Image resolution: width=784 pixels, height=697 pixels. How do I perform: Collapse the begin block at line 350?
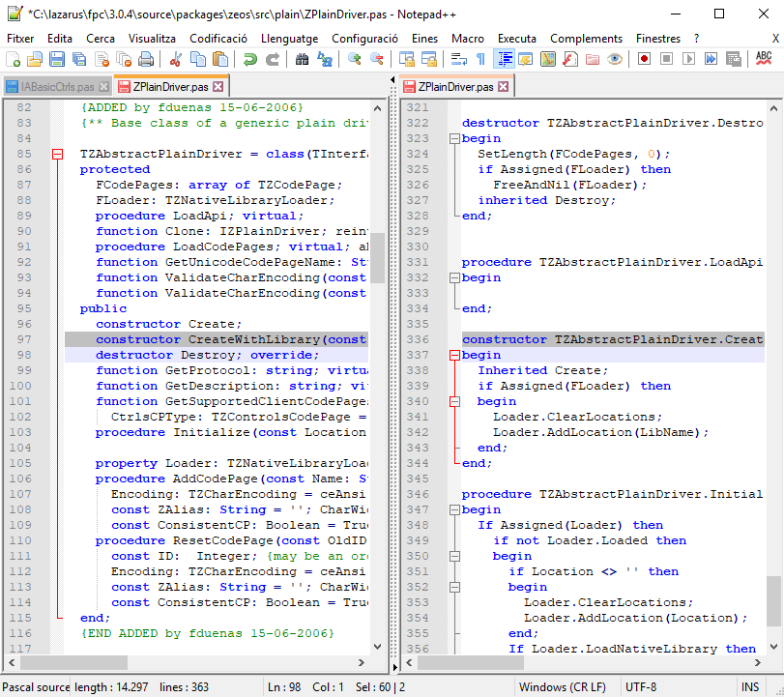tap(454, 557)
